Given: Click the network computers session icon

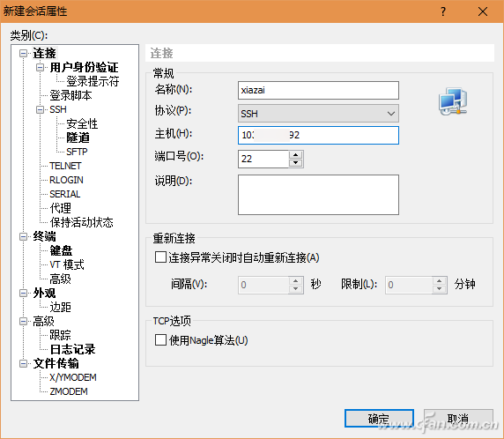Looking at the screenshot, I should [453, 101].
